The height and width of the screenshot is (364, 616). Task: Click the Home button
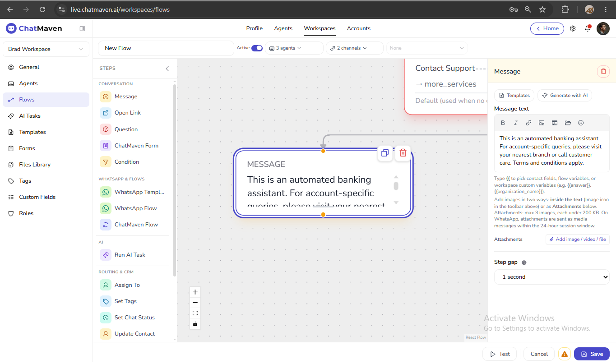pyautogui.click(x=547, y=28)
